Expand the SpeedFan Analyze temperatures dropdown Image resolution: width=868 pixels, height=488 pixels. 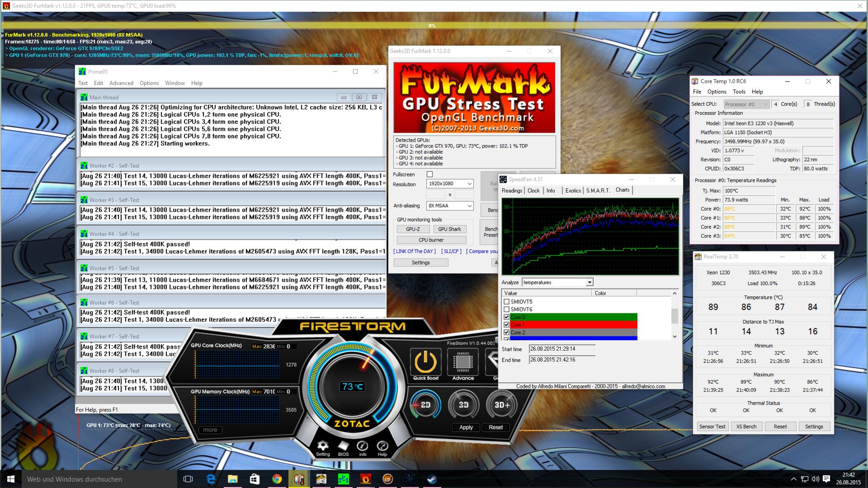[x=557, y=282]
